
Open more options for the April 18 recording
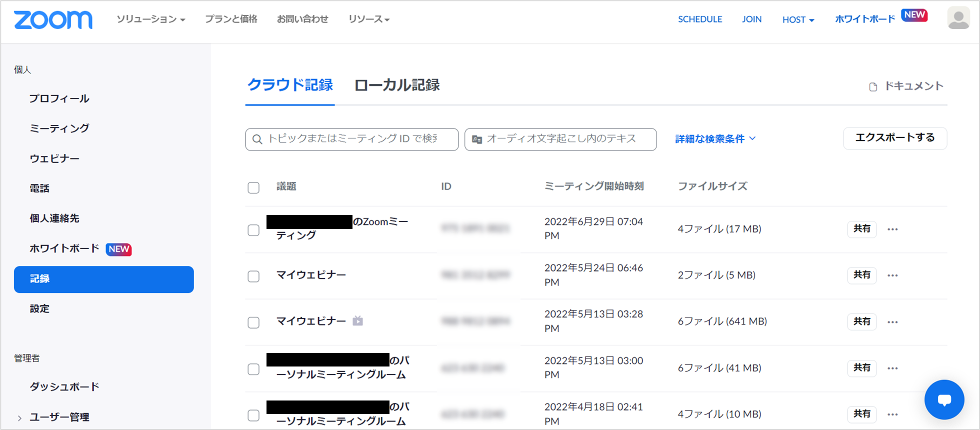892,414
